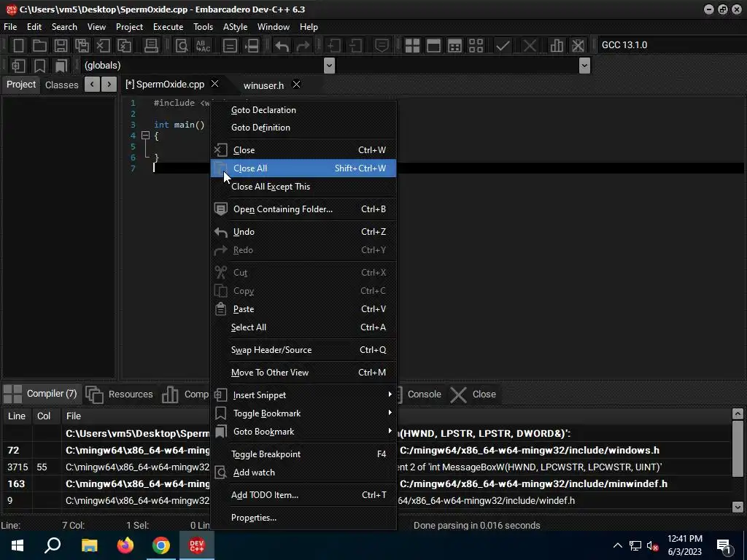
Task: Click the checkmark Debug toolbar icon
Action: pyautogui.click(x=503, y=45)
